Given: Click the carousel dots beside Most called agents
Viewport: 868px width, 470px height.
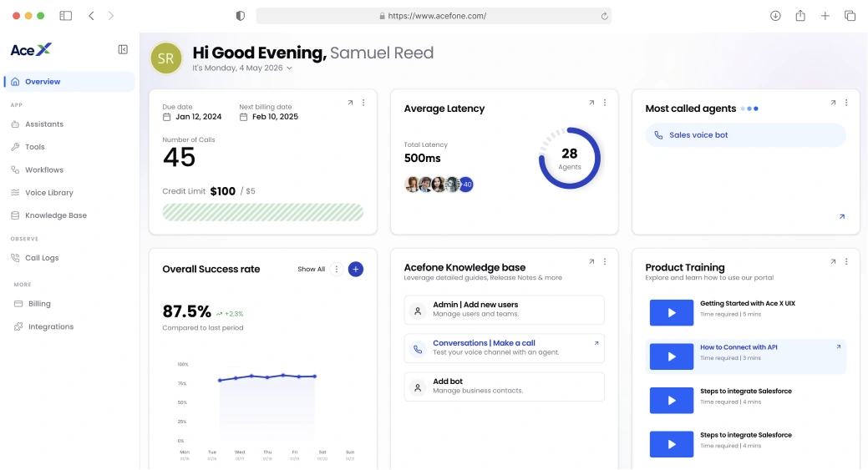Looking at the screenshot, I should pos(749,109).
